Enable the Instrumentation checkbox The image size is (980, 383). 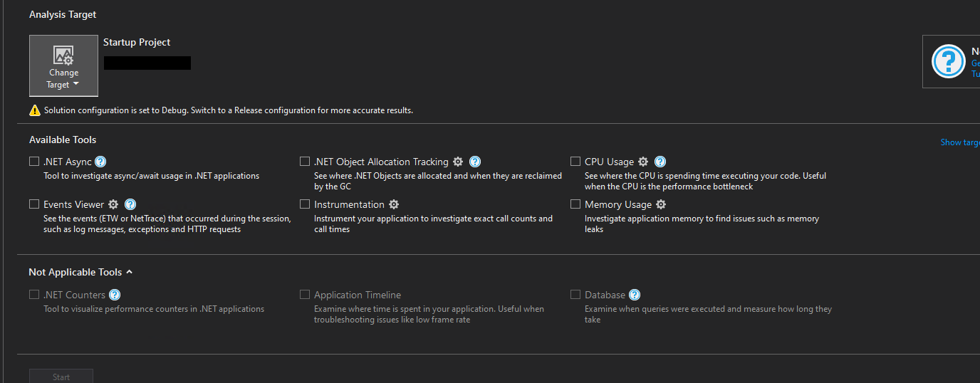pos(305,204)
